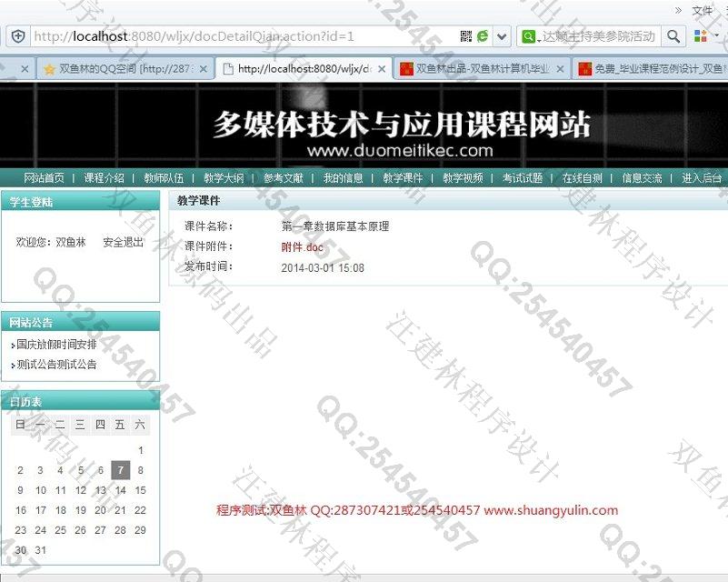728x582 pixels.
Task: Close the localhost:8080 tab
Action: pyautogui.click(x=382, y=69)
